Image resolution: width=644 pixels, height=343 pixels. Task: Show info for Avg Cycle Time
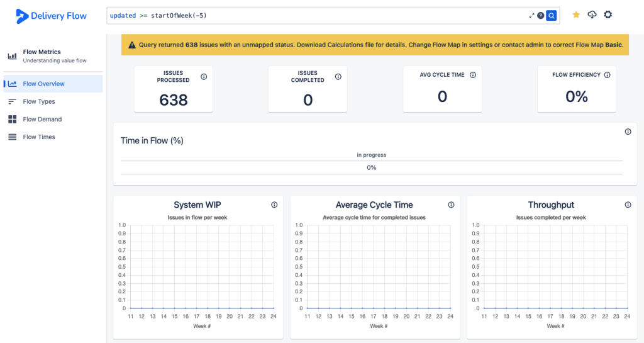[473, 75]
